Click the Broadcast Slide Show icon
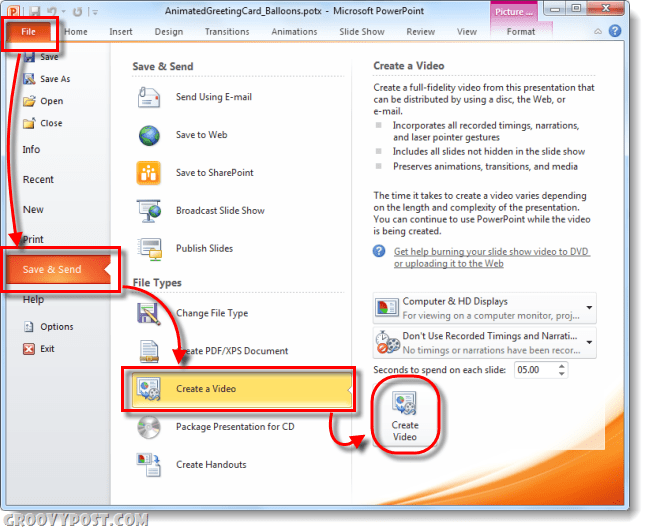Viewport: 650px width, 531px height. [149, 211]
